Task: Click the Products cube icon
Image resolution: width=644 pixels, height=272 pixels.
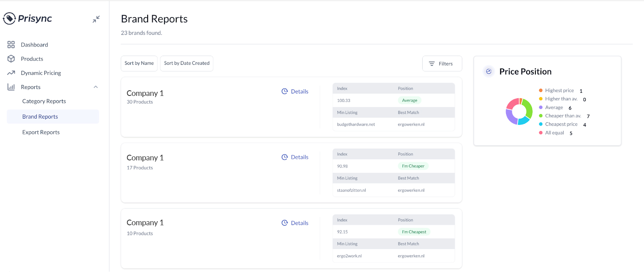Action: click(11, 59)
